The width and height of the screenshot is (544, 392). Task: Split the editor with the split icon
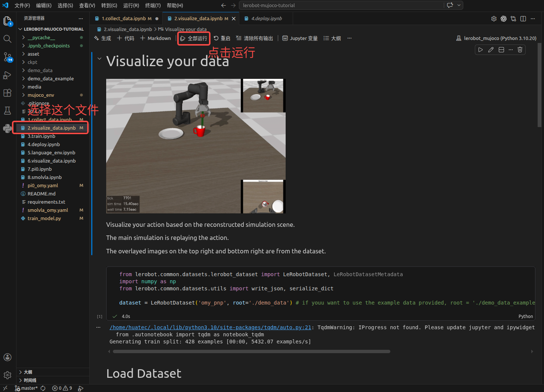click(523, 19)
